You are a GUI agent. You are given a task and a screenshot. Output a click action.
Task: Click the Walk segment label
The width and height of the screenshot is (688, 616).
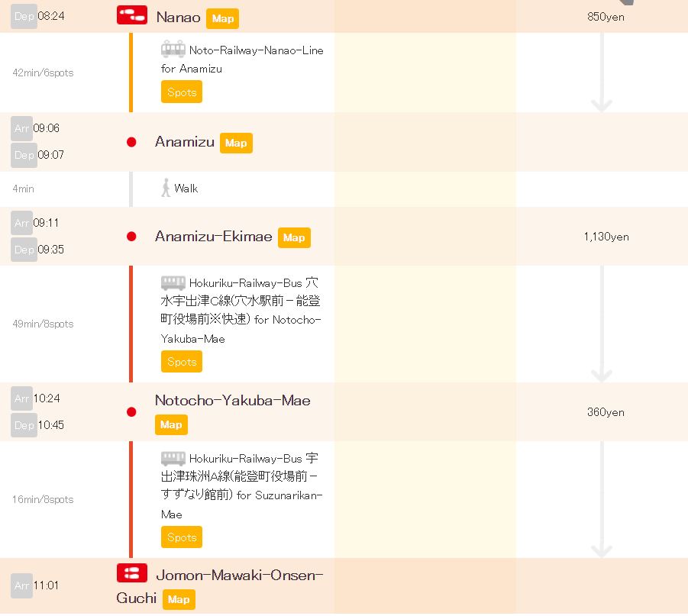tap(186, 189)
